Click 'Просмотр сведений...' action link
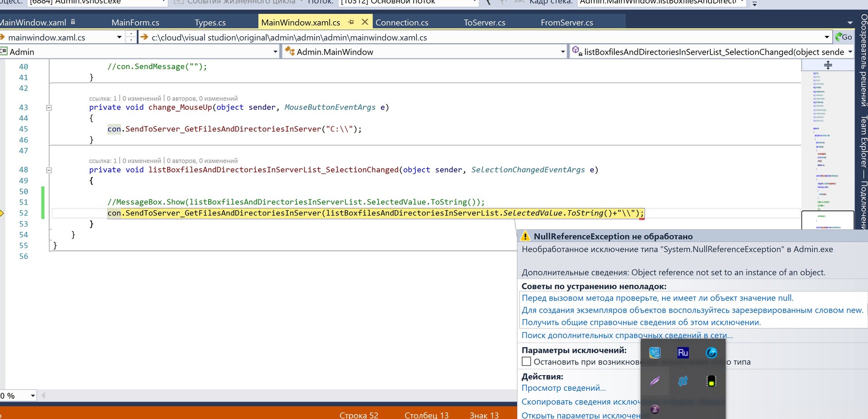The height and width of the screenshot is (419, 868). tap(563, 388)
